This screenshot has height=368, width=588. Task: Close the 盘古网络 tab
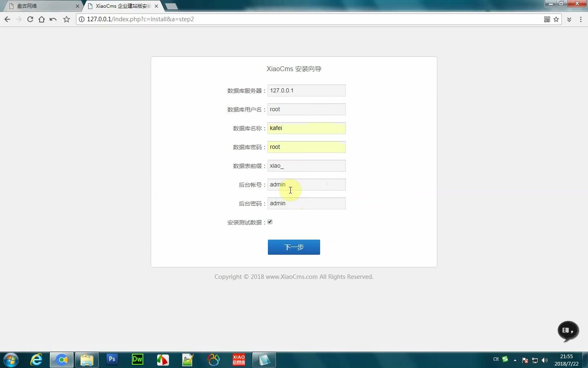tap(78, 6)
